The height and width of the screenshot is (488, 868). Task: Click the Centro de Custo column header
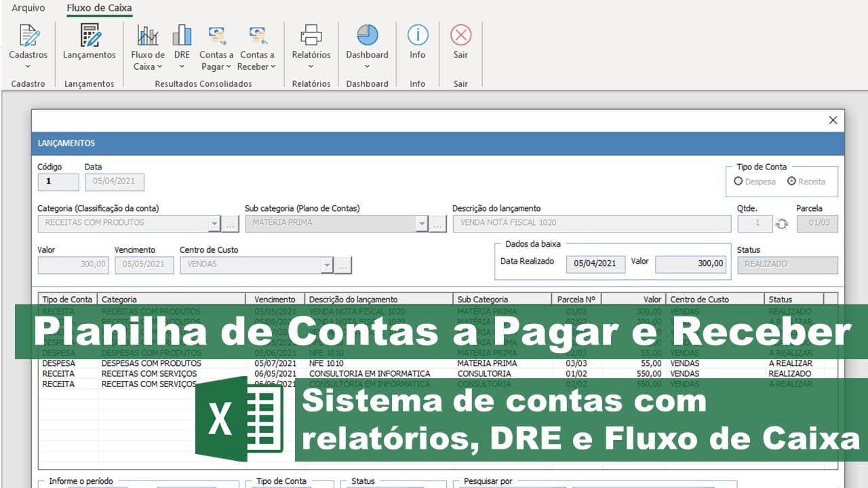[x=715, y=299]
